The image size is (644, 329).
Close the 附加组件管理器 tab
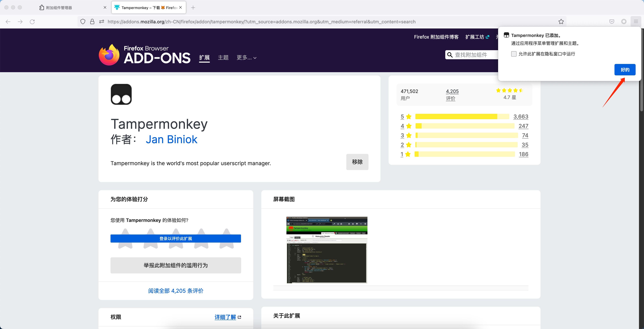click(105, 8)
